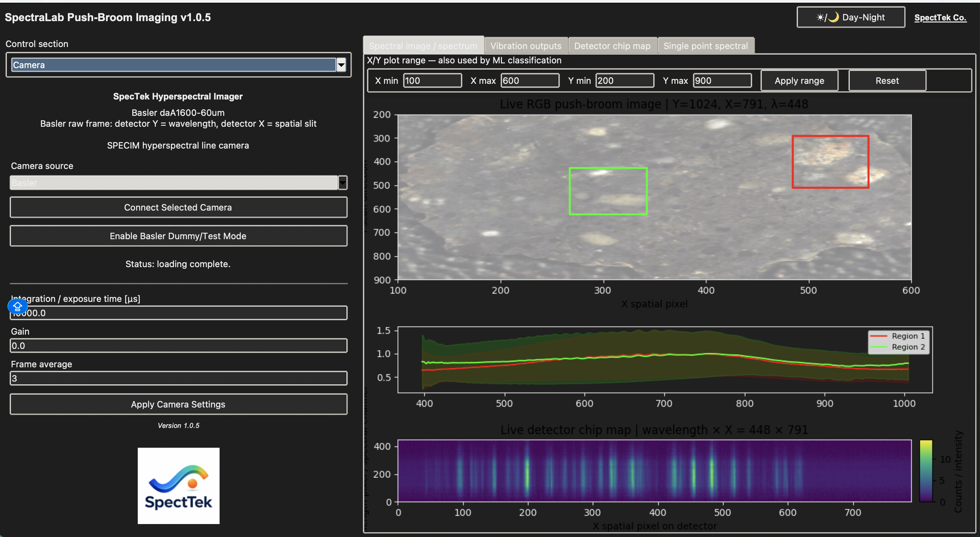Open the SpectTek Co. link
This screenshot has height=537, width=980.
940,17
